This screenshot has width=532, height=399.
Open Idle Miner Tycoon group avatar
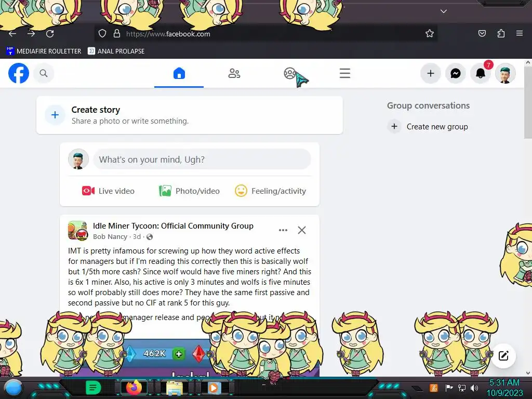78,231
